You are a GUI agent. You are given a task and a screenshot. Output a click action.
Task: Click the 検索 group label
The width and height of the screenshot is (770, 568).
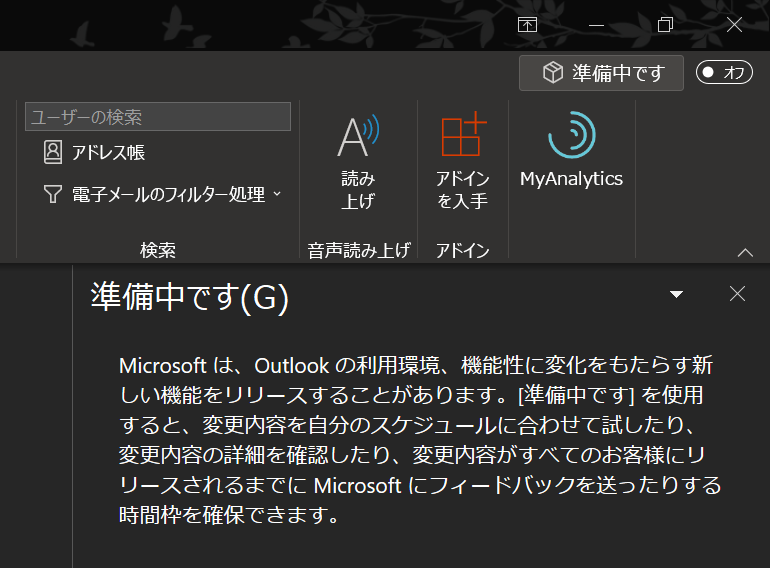(158, 250)
